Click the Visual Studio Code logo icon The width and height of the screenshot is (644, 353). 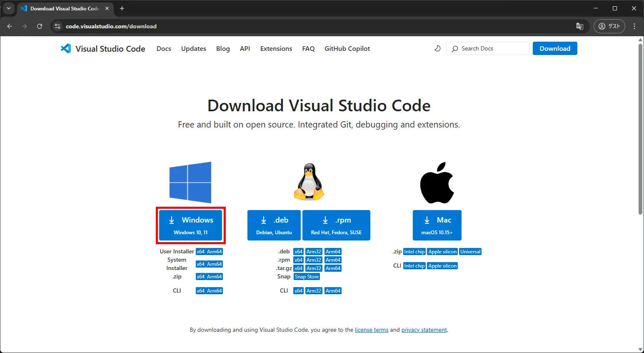66,48
